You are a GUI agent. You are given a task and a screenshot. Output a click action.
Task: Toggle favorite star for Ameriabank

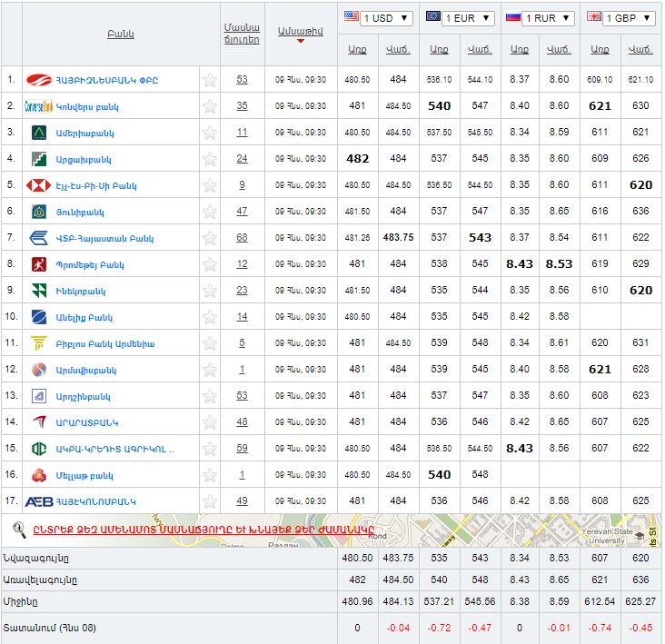click(x=210, y=133)
